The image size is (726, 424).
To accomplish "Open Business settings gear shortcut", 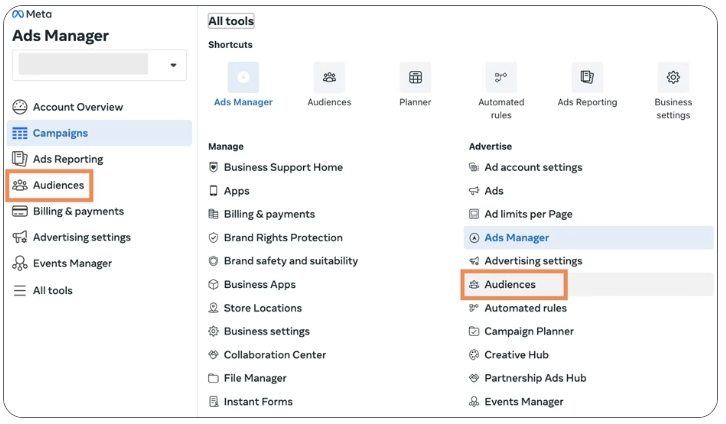I will coord(673,77).
